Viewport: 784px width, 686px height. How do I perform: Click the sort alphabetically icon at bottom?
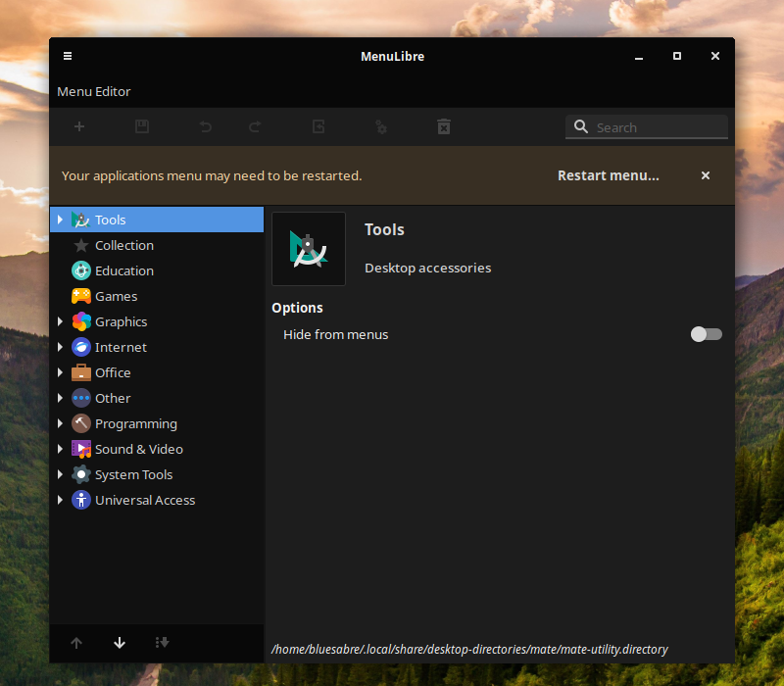(163, 643)
